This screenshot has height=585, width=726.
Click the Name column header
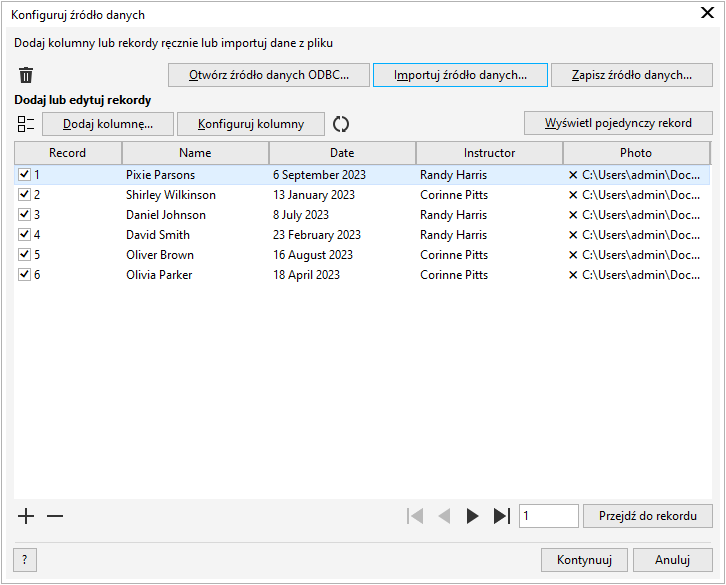click(x=195, y=153)
